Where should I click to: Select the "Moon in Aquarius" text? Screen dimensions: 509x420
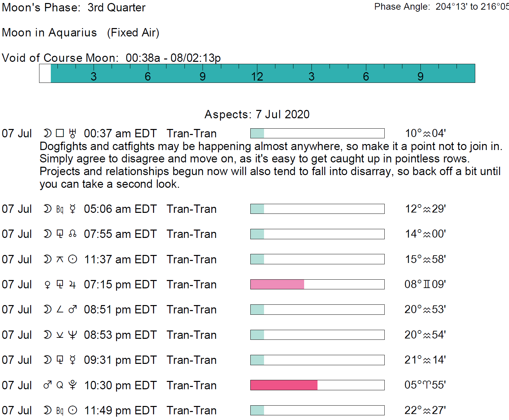(x=49, y=33)
